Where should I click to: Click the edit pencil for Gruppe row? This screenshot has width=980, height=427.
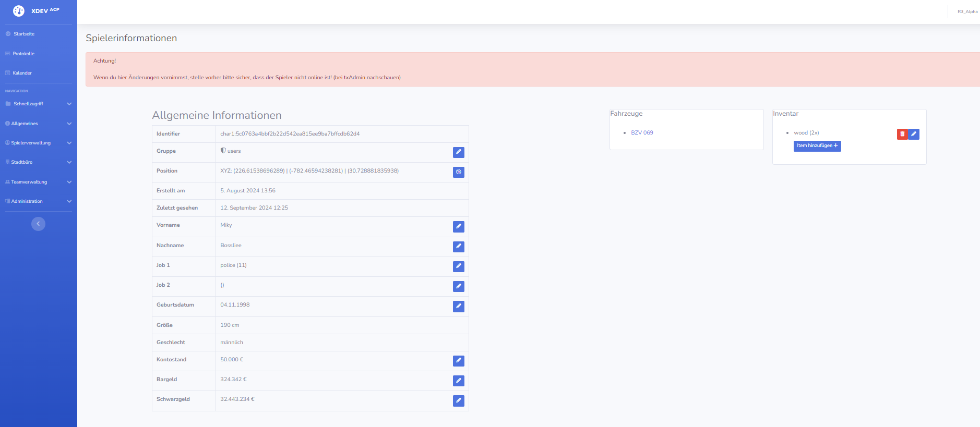458,152
